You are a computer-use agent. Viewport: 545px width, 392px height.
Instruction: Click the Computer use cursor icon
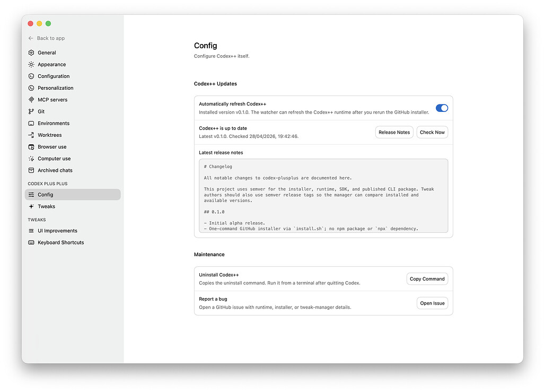coord(31,159)
